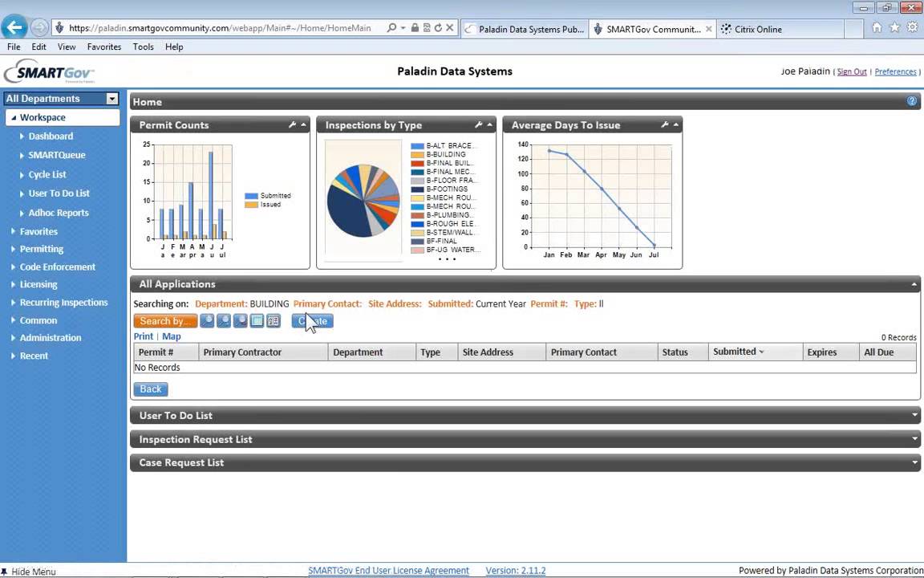Open SMARTQueue in the sidebar
Image resolution: width=924 pixels, height=578 pixels.
point(57,155)
